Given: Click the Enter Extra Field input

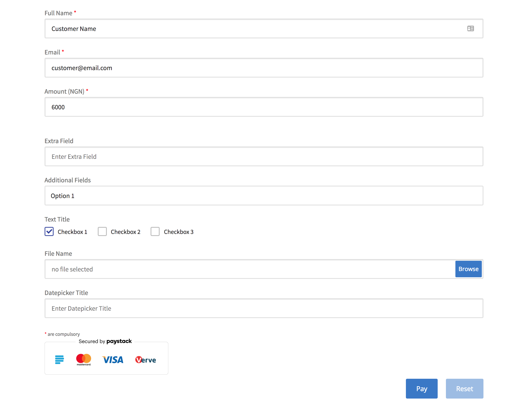Looking at the screenshot, I should pyautogui.click(x=264, y=157).
